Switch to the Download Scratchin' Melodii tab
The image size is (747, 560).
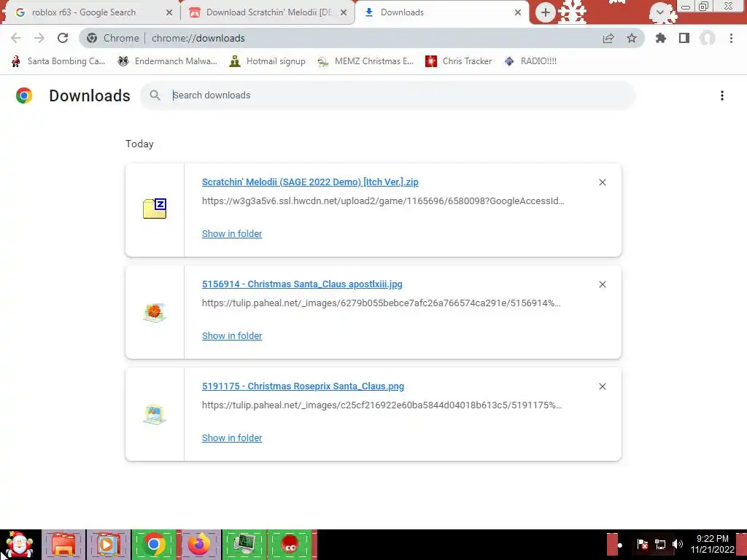[x=269, y=12]
